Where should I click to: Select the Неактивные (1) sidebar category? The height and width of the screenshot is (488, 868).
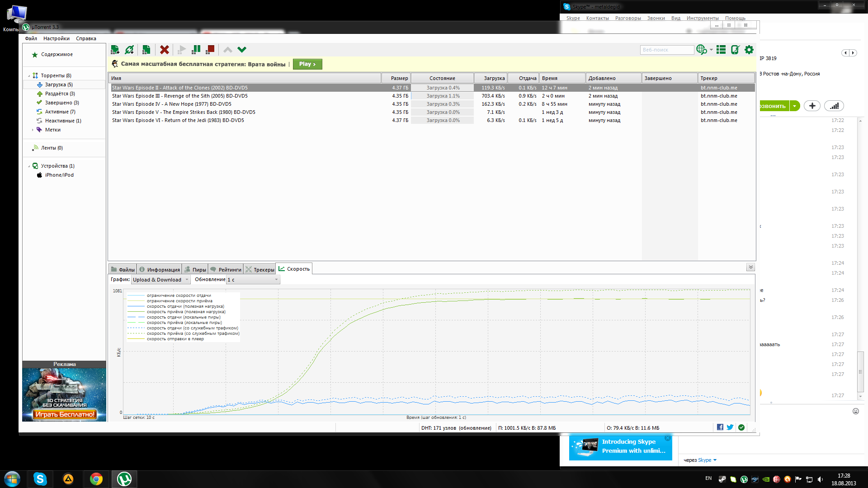tap(63, 121)
